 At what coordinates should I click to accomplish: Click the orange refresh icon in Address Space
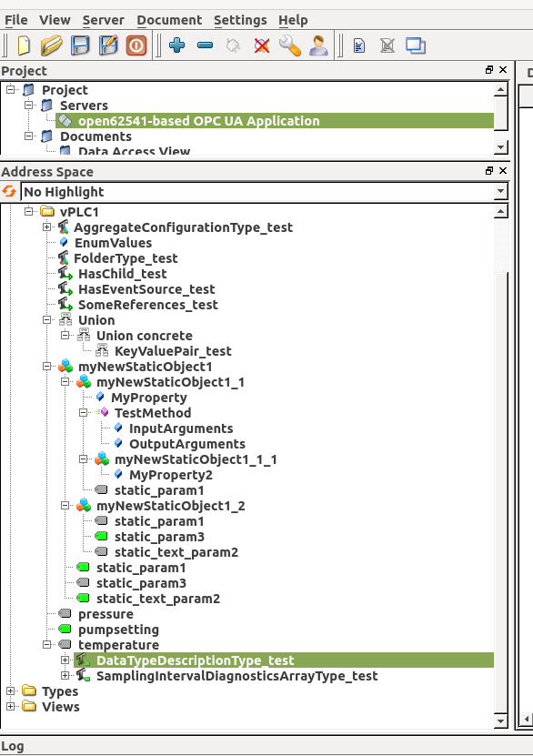point(9,191)
